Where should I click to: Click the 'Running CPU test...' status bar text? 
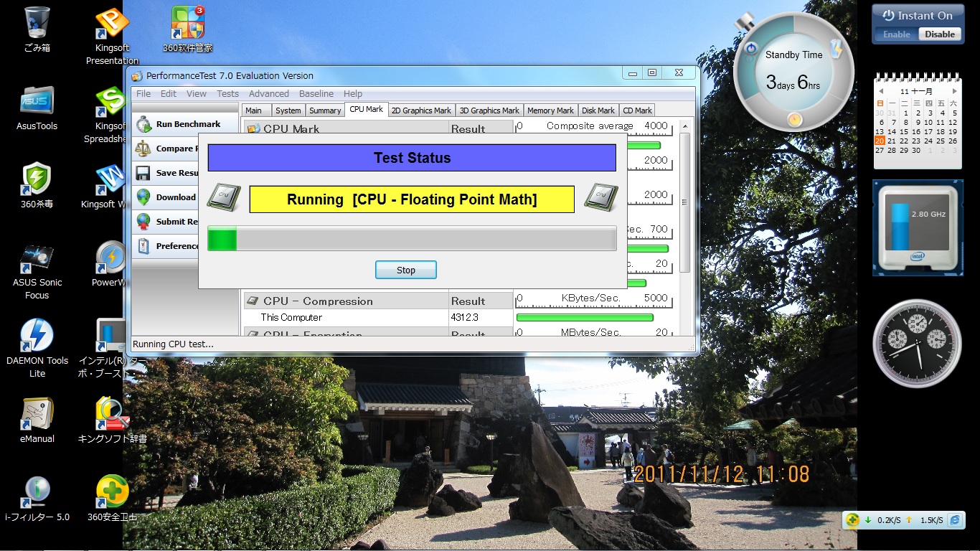(173, 344)
